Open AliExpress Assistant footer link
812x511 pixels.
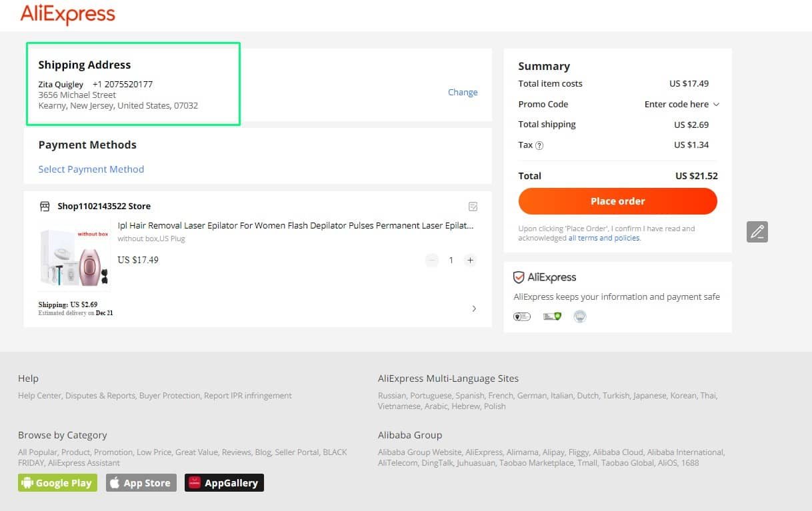84,463
